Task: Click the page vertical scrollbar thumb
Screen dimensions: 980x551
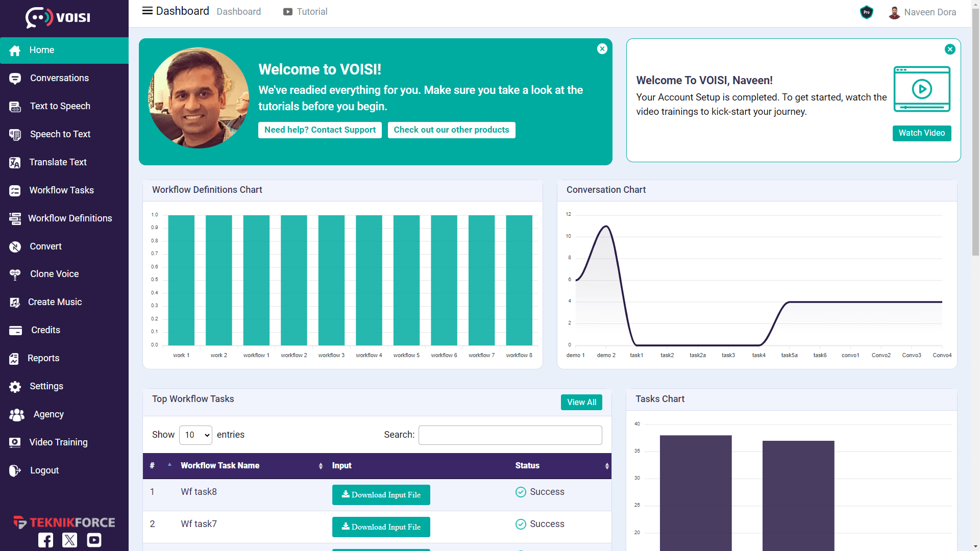Action: (975, 133)
